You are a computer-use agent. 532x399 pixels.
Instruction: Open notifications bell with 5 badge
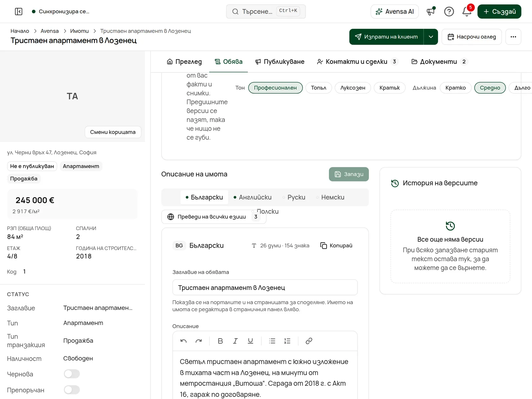467,12
